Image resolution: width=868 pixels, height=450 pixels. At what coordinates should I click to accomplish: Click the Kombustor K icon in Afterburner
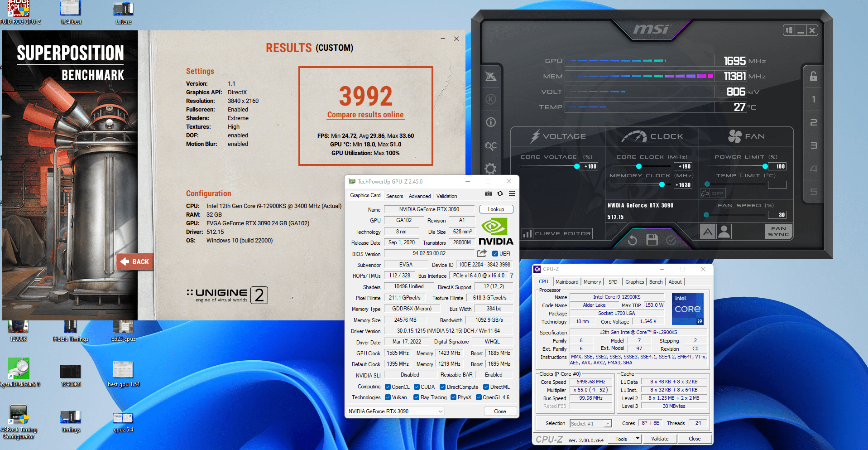click(491, 99)
